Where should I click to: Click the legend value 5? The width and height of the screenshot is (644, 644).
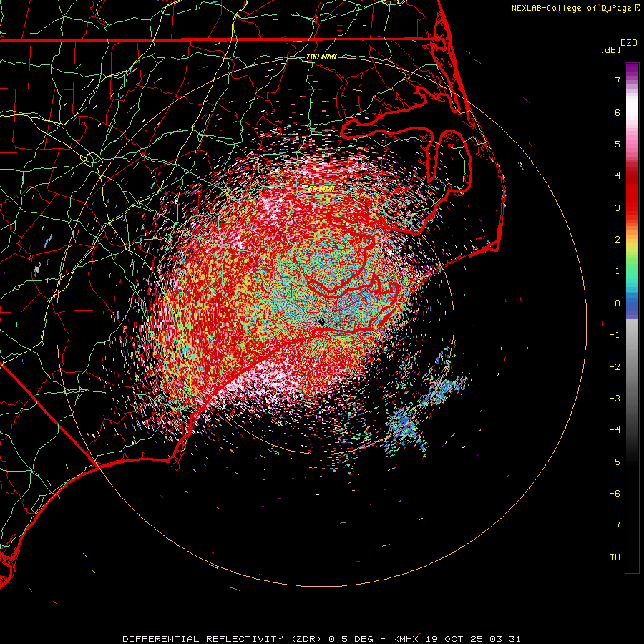618,144
